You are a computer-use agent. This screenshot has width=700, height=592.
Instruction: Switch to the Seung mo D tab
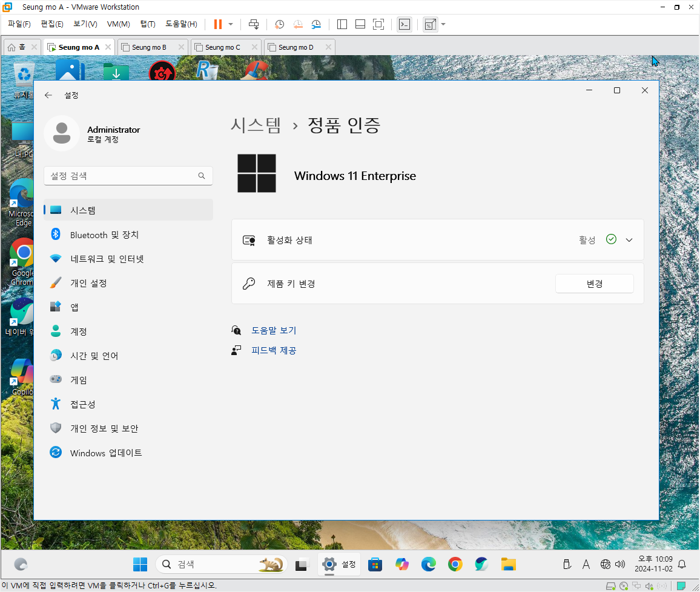coord(296,47)
